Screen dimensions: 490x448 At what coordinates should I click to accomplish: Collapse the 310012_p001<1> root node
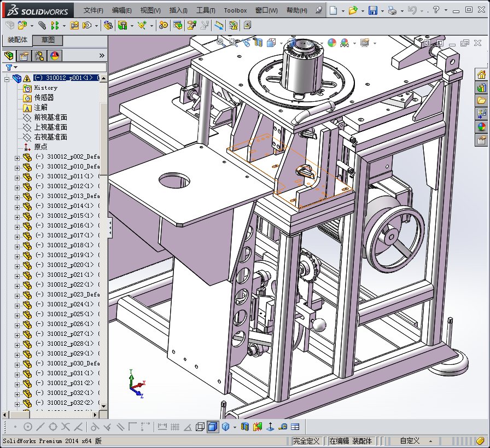click(7, 79)
